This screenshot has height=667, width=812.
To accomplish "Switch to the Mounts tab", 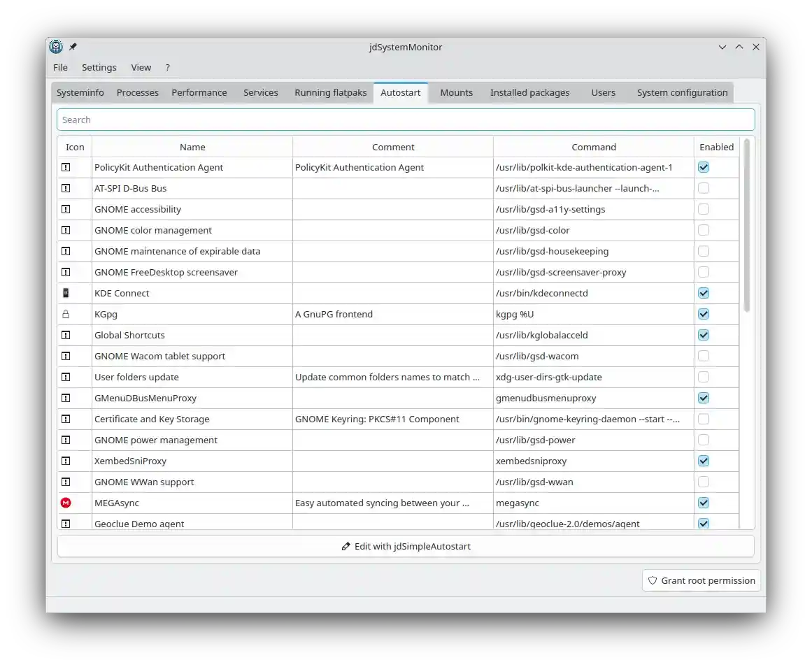I will pos(456,93).
